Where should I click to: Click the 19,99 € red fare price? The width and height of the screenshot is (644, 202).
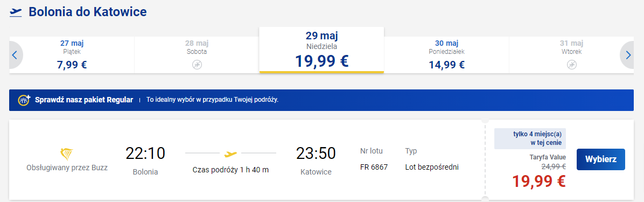click(x=538, y=180)
